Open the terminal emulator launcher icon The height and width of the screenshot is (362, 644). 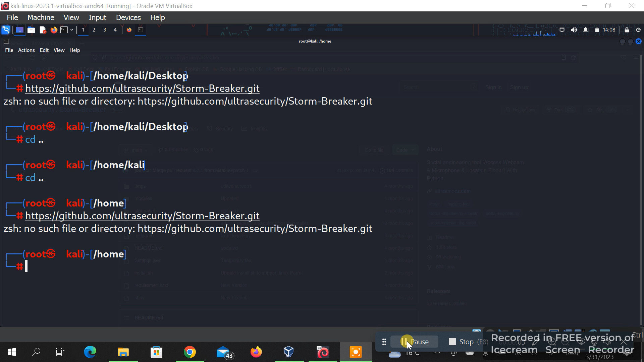click(64, 30)
